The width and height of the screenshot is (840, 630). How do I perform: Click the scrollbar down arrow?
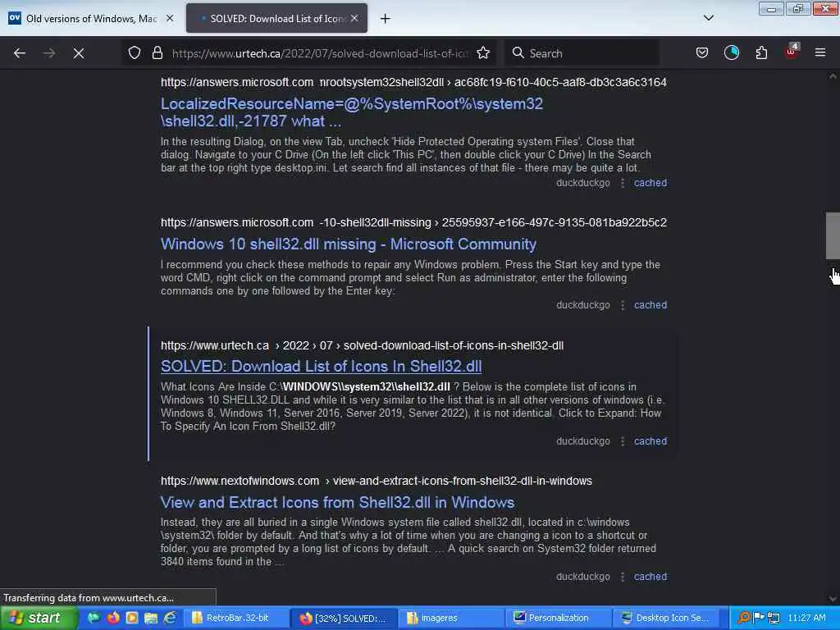833,599
